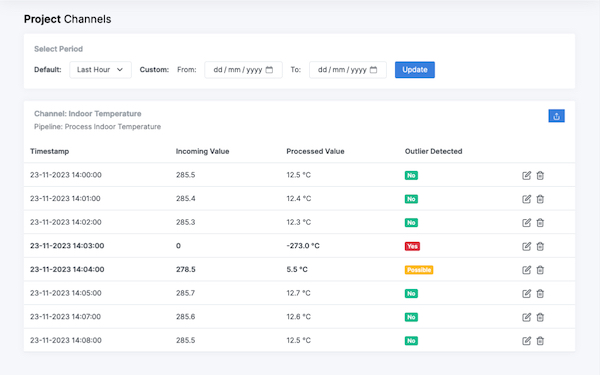
Task: Click the Channel: Indoor Temperature title
Action: pos(88,114)
